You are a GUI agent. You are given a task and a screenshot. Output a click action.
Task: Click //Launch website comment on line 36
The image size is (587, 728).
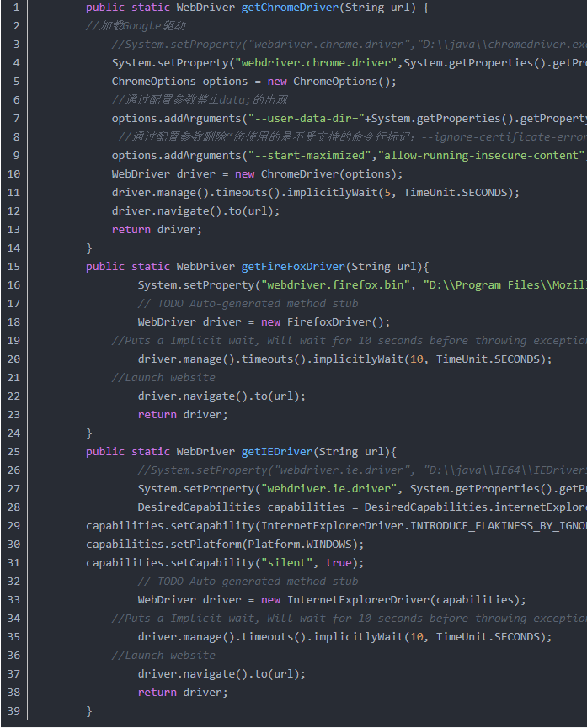tap(163, 655)
